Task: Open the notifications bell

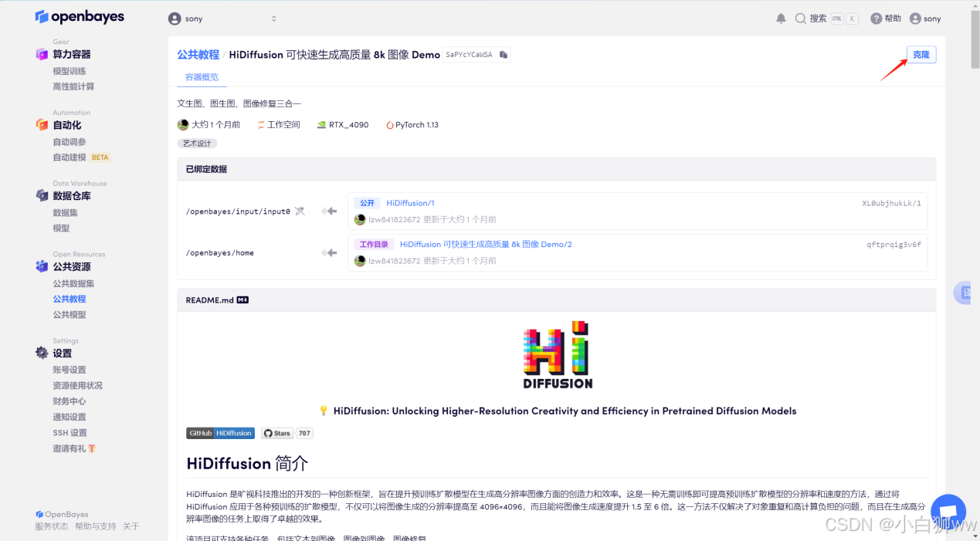Action: tap(781, 19)
